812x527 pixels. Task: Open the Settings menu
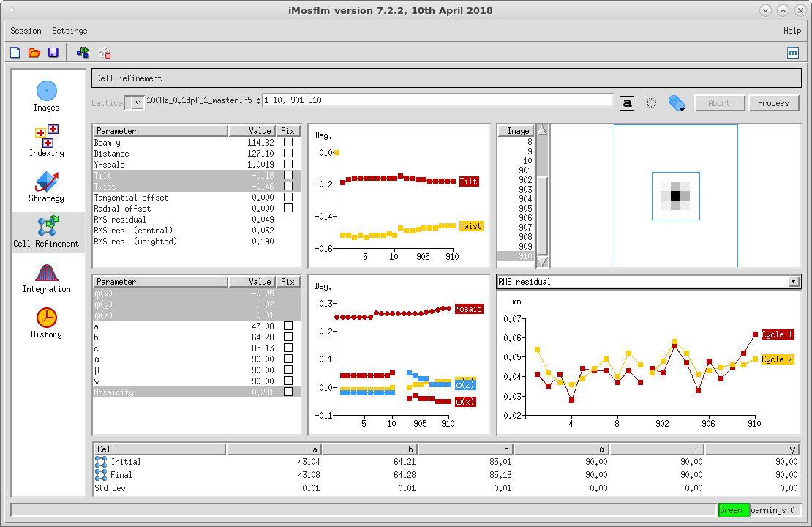[69, 31]
